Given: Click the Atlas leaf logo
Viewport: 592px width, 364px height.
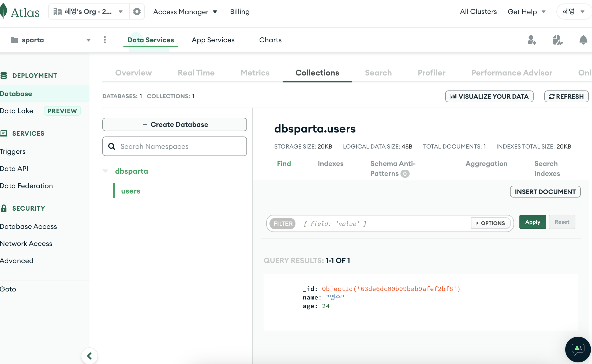Looking at the screenshot, I should 4,11.
